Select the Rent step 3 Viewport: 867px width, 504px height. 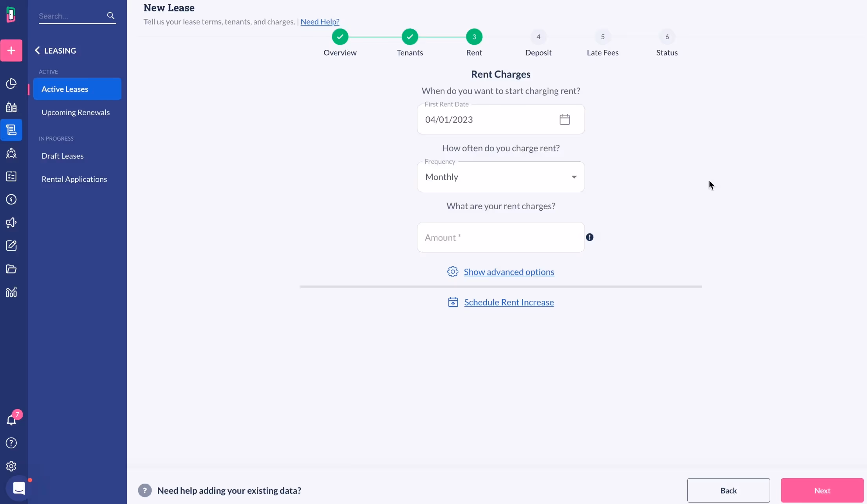click(474, 43)
